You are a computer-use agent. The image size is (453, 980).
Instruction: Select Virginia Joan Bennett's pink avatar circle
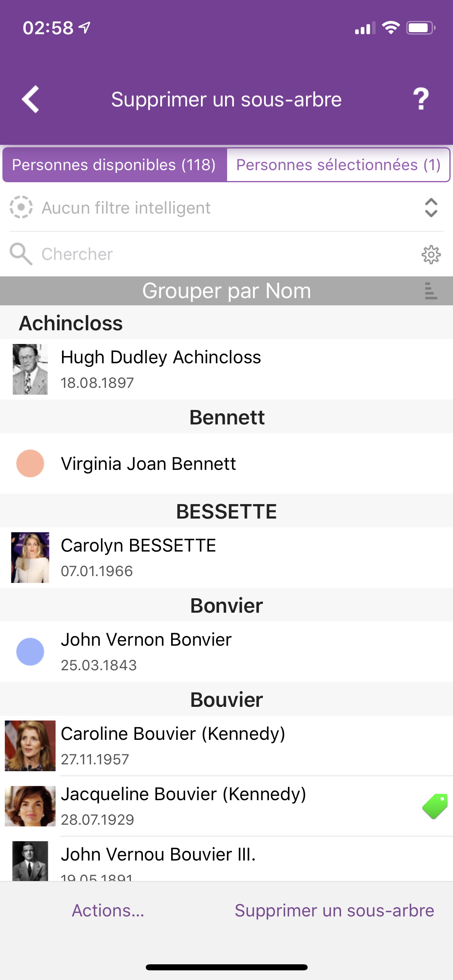[x=30, y=463]
